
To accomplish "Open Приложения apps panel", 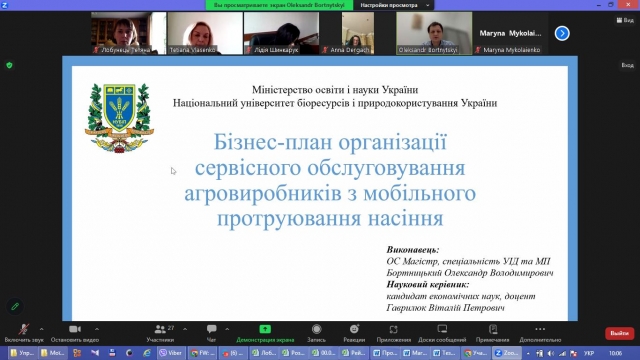I will click(393, 333).
